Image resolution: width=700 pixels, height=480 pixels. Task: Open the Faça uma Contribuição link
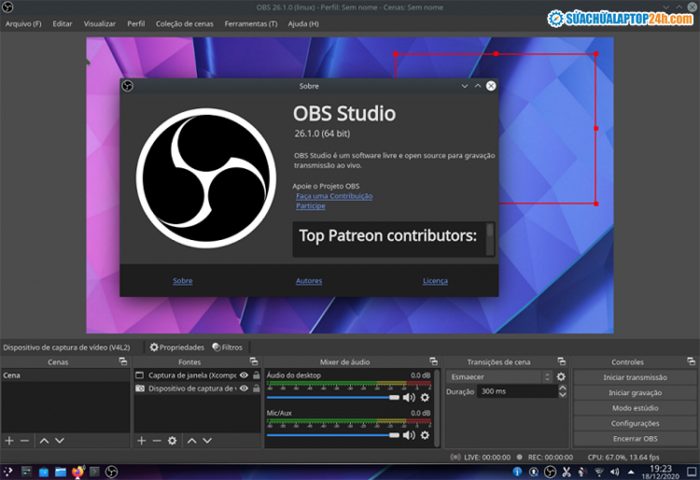pos(334,196)
